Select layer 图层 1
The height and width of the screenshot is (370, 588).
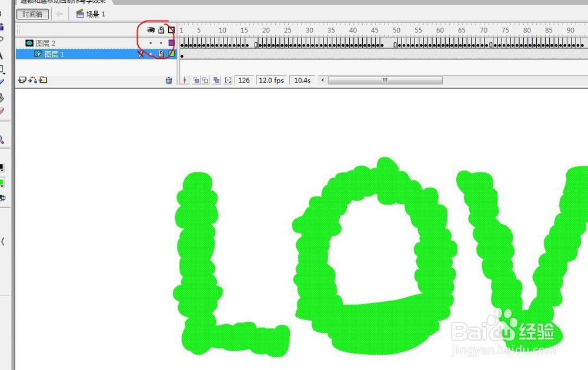click(54, 54)
